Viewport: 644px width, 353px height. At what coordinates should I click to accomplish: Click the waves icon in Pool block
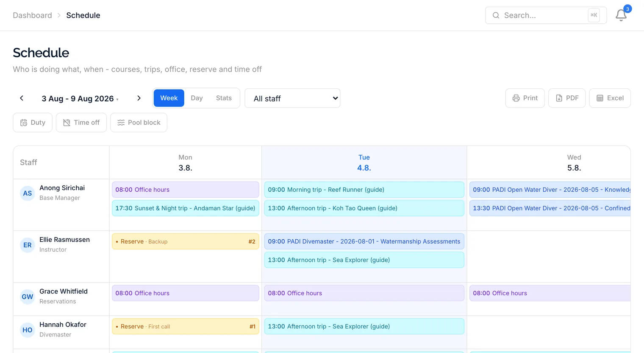[x=121, y=123]
